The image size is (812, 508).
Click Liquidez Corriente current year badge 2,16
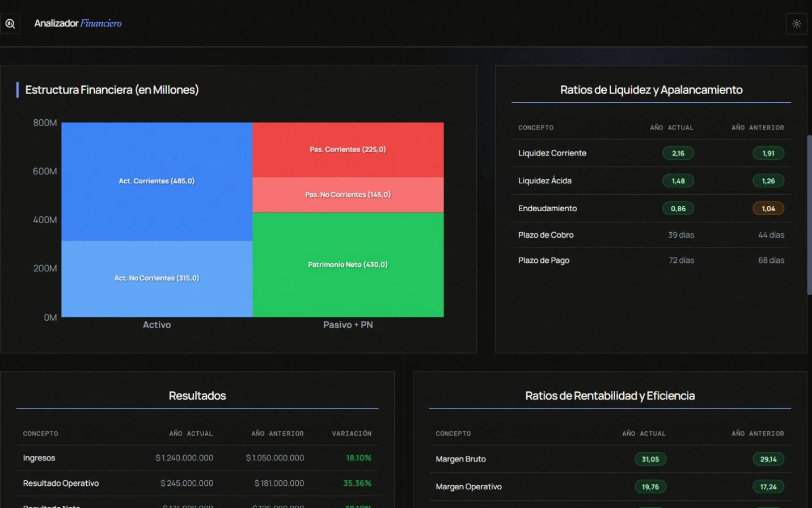point(678,153)
